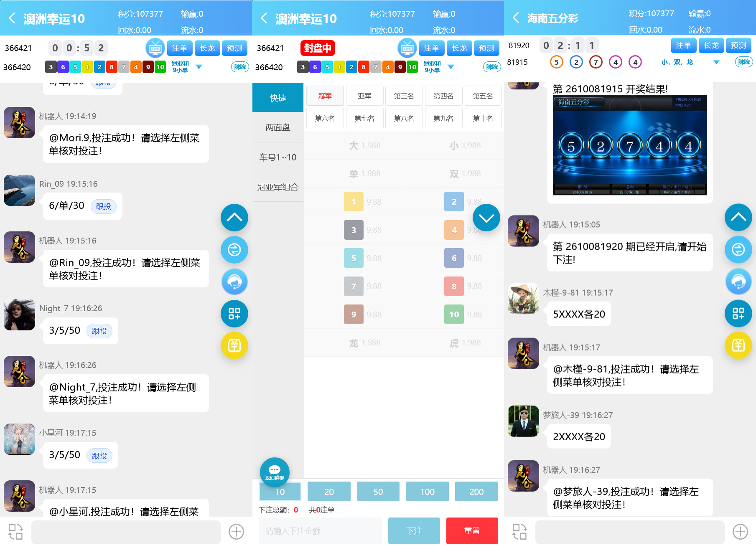Open live TV icon in middle betting panel

(x=407, y=48)
